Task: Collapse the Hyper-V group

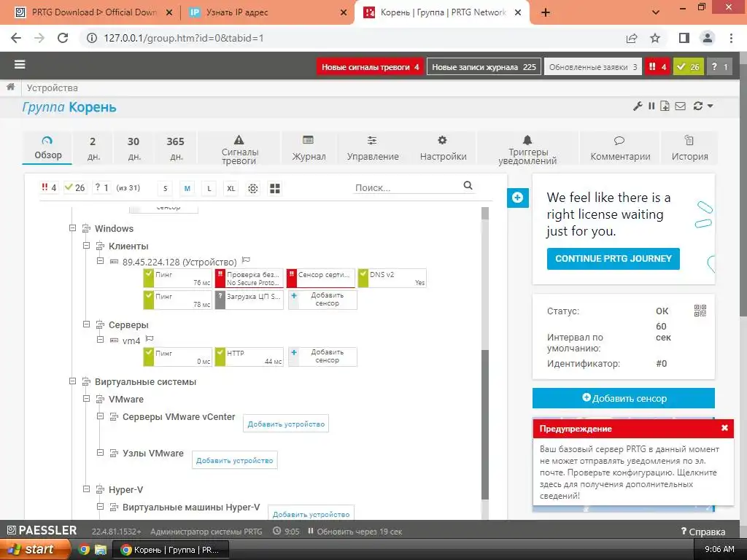Action: tap(86, 489)
